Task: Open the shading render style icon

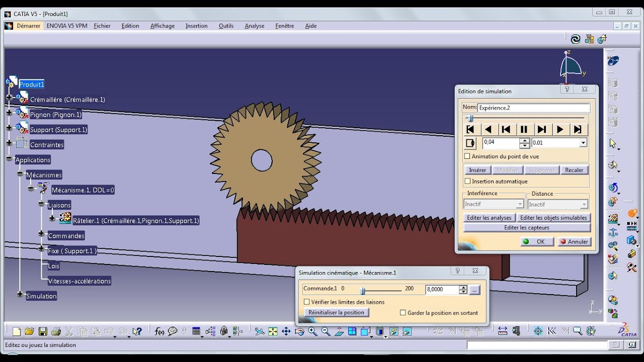Action: click(380, 331)
